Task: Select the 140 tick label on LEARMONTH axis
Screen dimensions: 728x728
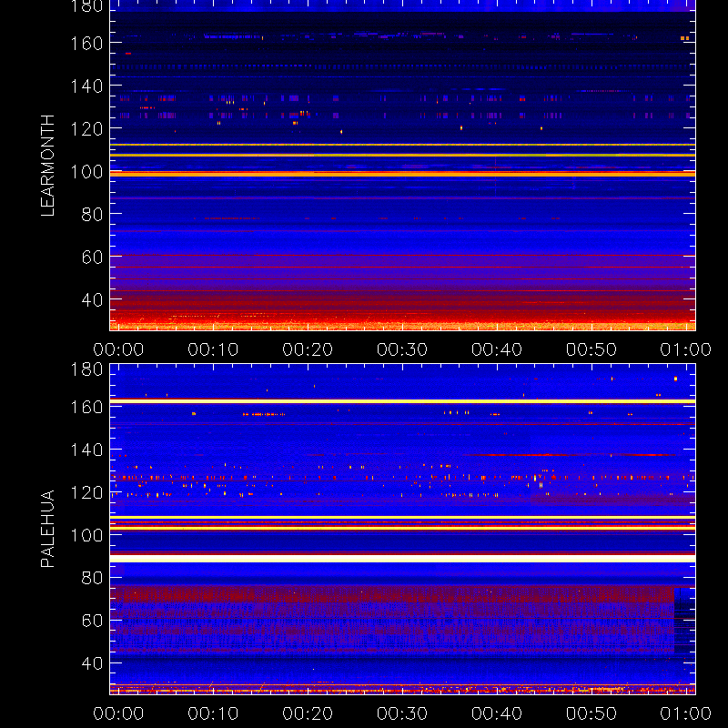Action: tap(86, 86)
